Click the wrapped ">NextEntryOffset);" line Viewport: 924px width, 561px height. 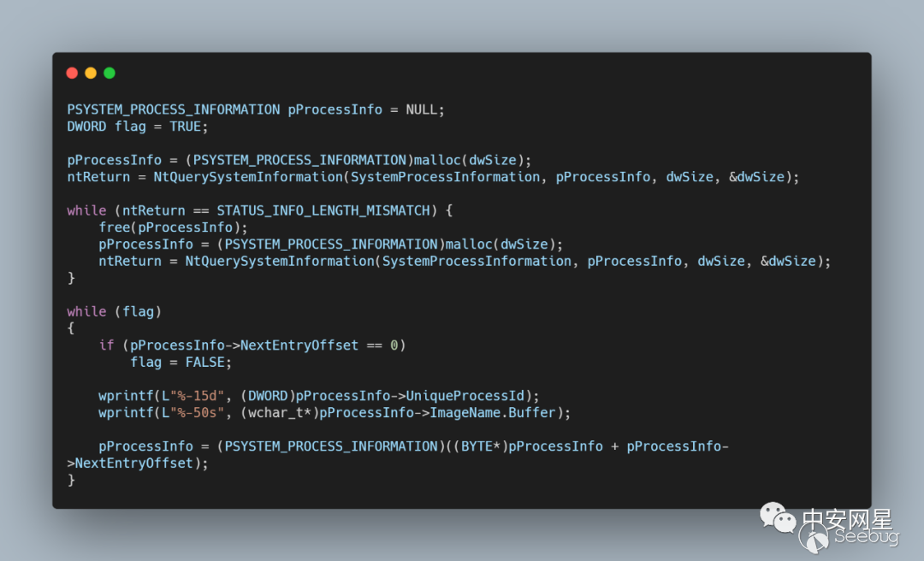[x=138, y=463]
